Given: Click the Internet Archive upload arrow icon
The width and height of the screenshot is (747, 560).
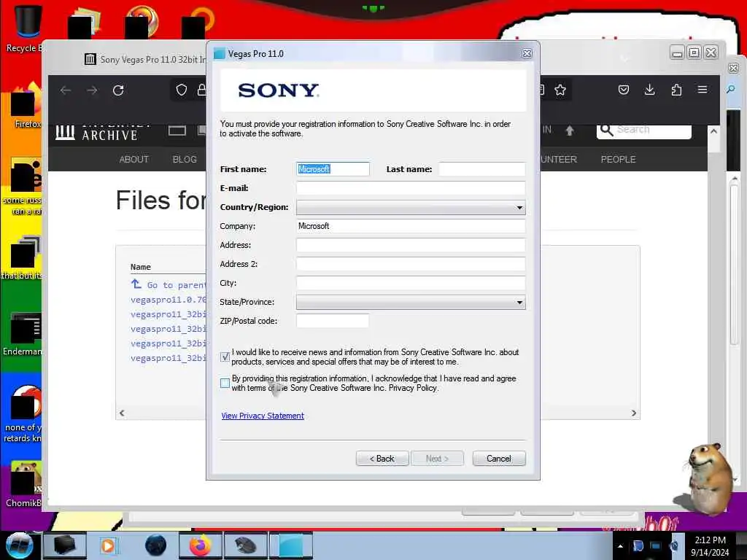Looking at the screenshot, I should click(x=570, y=131).
